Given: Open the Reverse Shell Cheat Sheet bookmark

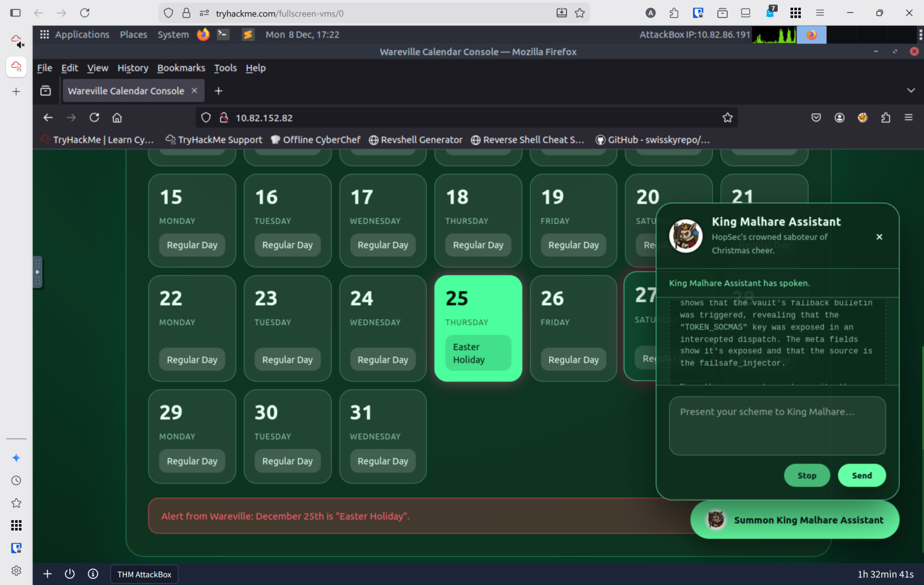Looking at the screenshot, I should [x=527, y=140].
